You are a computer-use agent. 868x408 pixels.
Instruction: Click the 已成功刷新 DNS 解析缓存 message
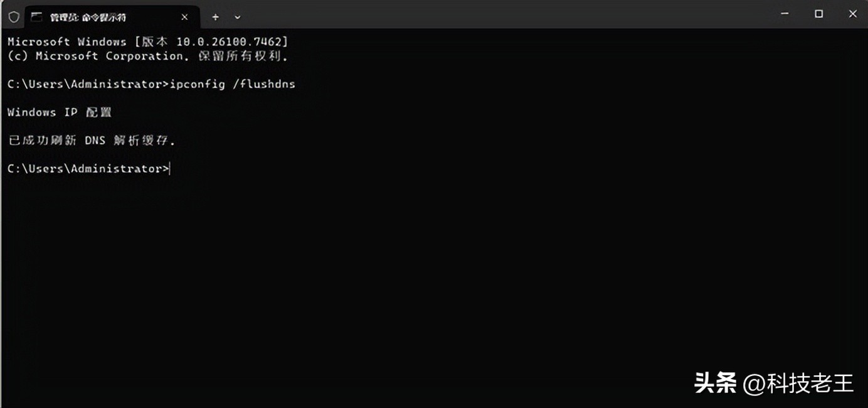click(x=92, y=140)
